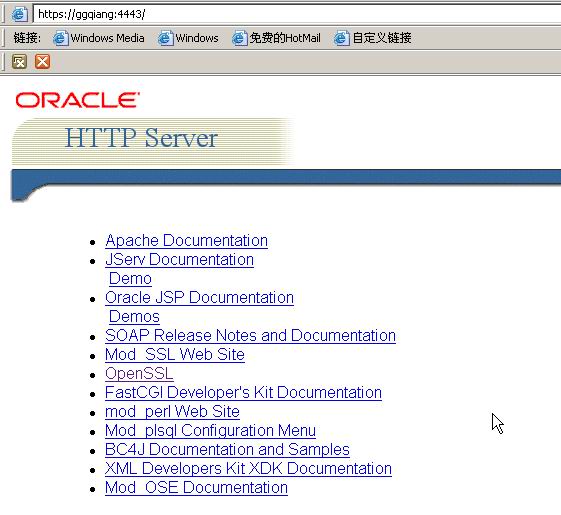Visit the mod_perl Web Site link
Image resolution: width=561 pixels, height=515 pixels.
point(172,412)
